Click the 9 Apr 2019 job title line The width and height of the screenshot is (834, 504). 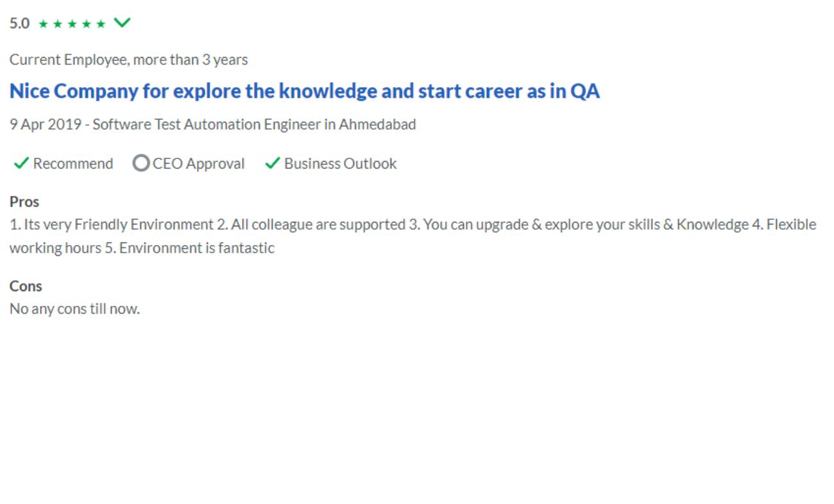coord(213,124)
